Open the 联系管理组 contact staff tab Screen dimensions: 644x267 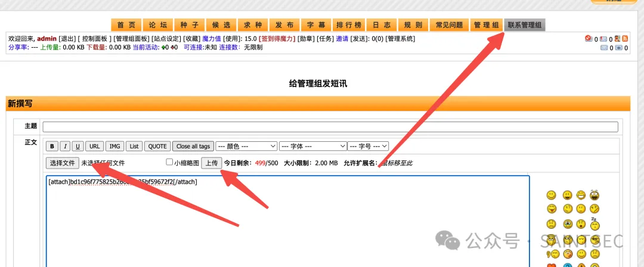(525, 25)
